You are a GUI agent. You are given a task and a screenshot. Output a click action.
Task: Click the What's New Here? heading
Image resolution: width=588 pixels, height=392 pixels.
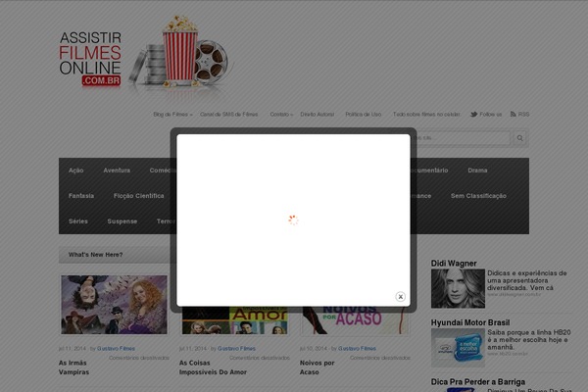(96, 255)
